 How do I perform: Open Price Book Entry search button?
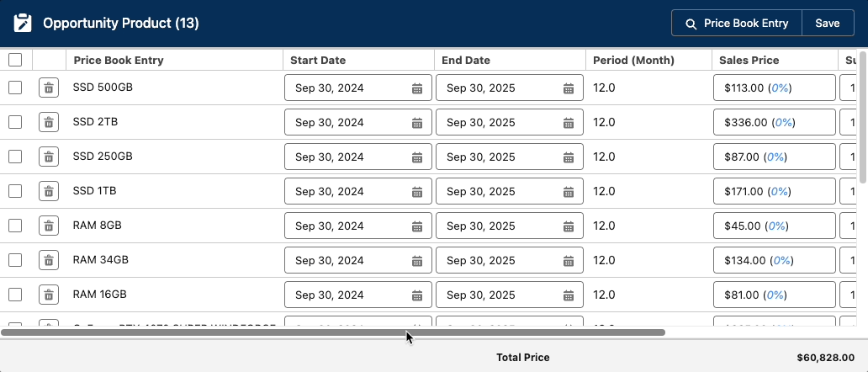(737, 24)
